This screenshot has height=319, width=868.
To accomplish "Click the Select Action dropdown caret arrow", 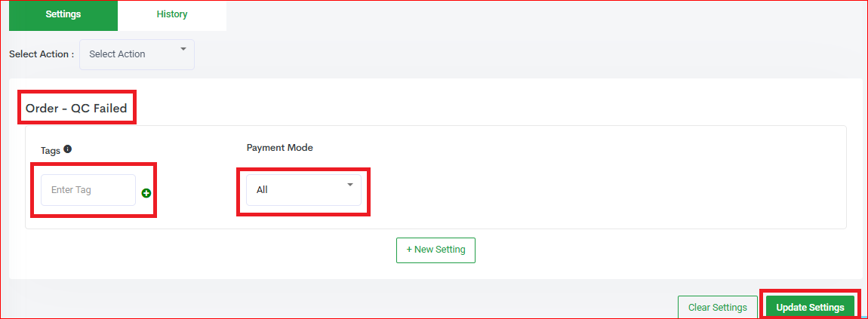I will [183, 50].
